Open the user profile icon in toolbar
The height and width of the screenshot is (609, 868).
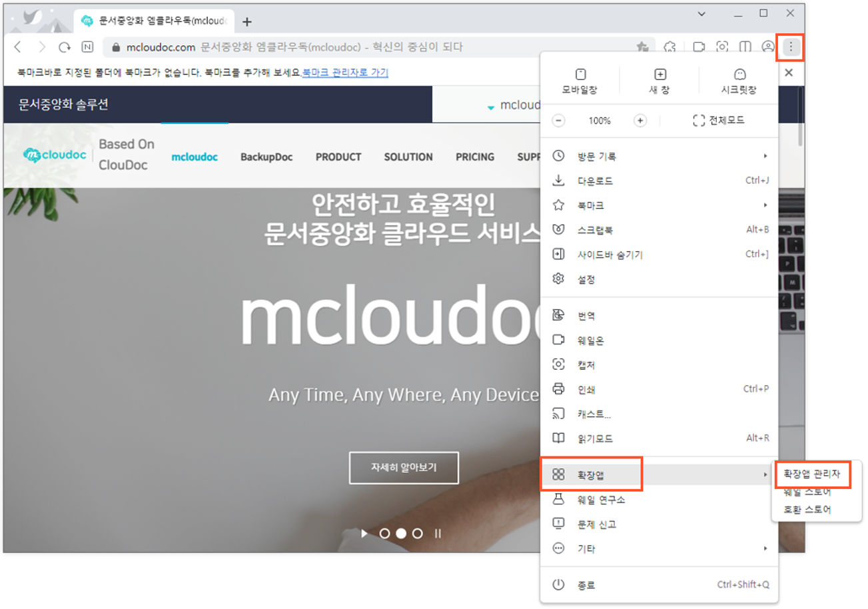[767, 47]
